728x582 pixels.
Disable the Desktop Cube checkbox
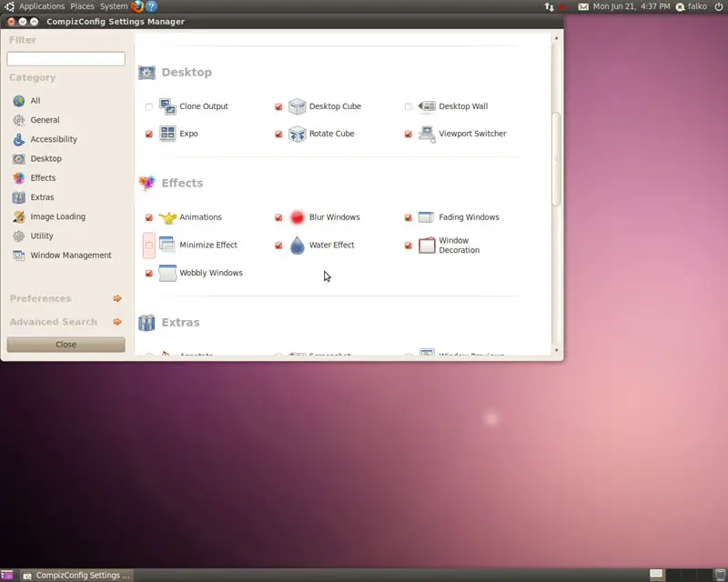click(278, 106)
